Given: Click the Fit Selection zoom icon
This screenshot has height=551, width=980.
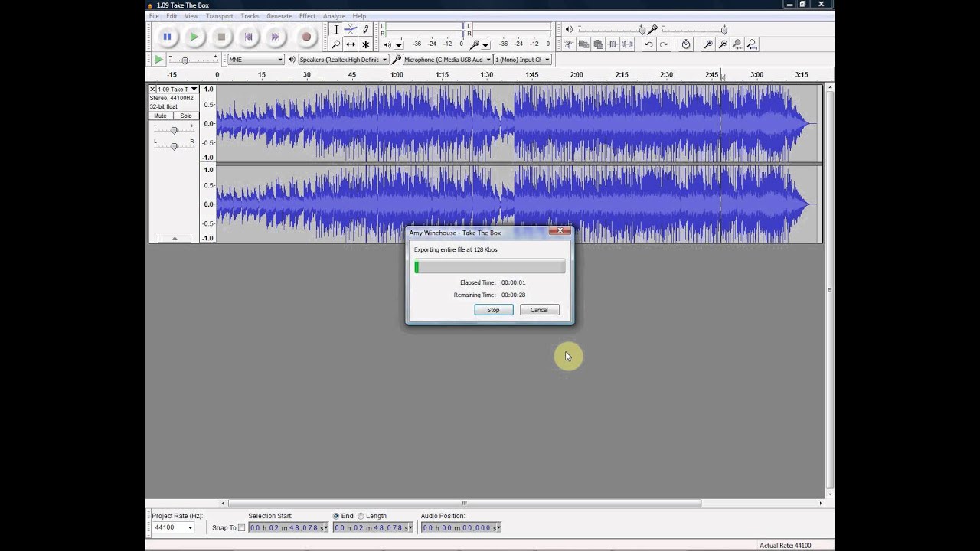Looking at the screenshot, I should (737, 44).
